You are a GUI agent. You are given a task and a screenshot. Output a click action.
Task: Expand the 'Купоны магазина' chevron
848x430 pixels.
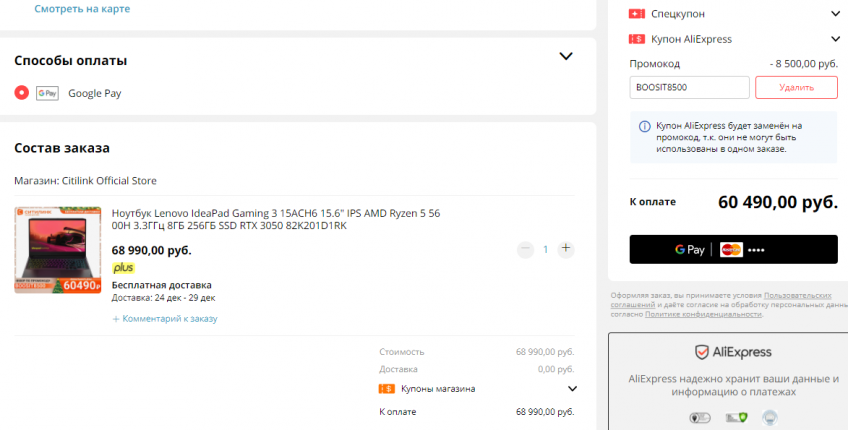(x=572, y=388)
